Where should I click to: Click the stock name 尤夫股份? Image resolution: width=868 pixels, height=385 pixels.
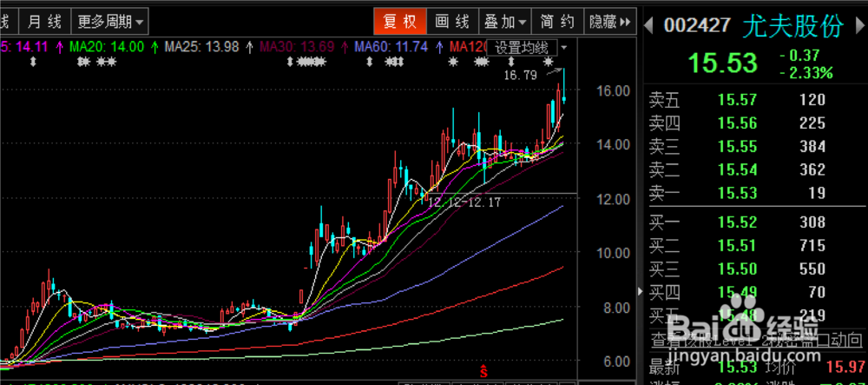(793, 25)
